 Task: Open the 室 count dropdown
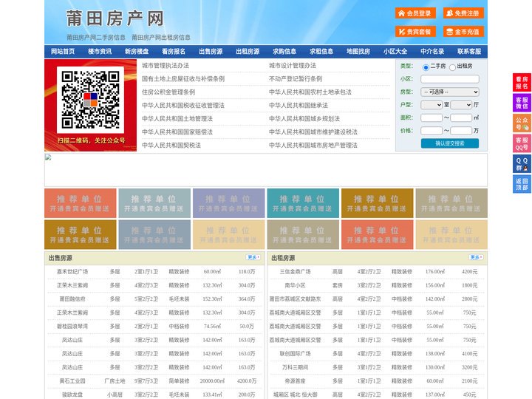pos(432,105)
